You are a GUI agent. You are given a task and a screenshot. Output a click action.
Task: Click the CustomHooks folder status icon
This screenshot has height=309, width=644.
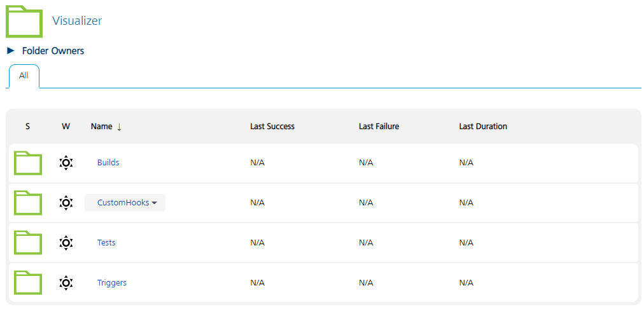(28, 203)
